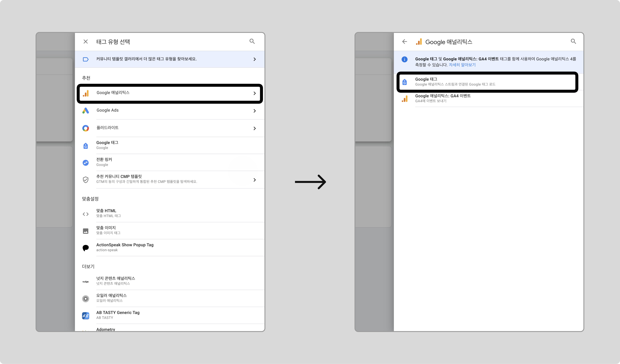Click the GA4에 이벤트 보내기 description
The image size is (620, 364).
(x=431, y=101)
